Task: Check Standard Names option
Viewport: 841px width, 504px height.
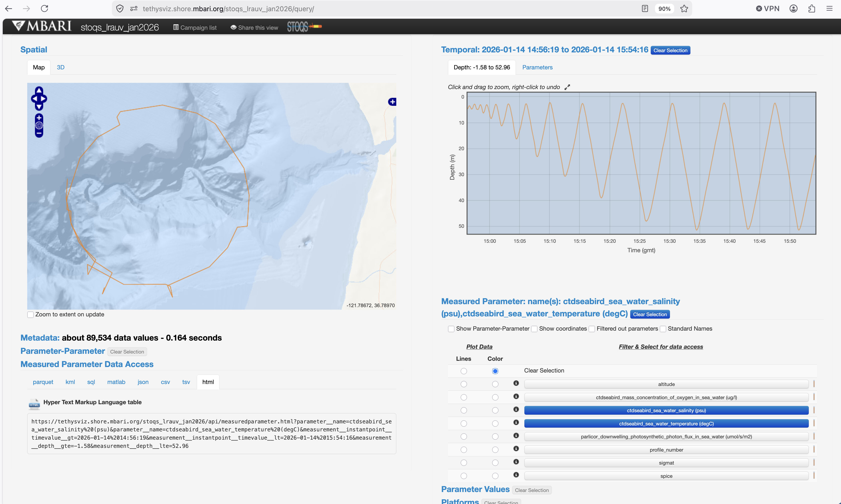Action: point(663,329)
